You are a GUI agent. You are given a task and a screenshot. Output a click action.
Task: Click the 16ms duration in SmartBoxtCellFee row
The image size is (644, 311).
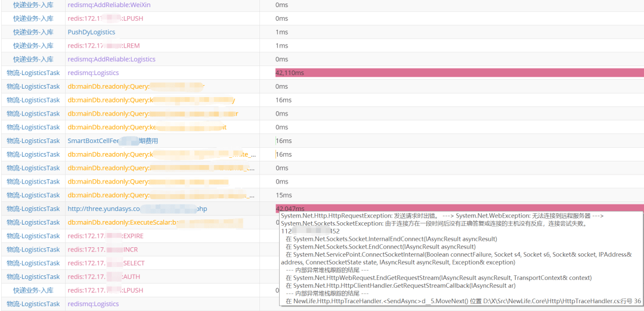click(x=284, y=141)
